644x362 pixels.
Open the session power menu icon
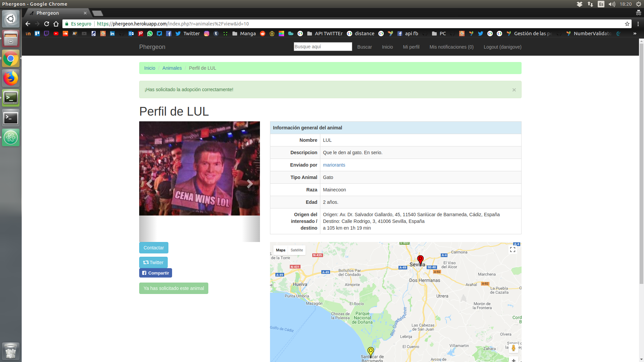(x=638, y=4)
